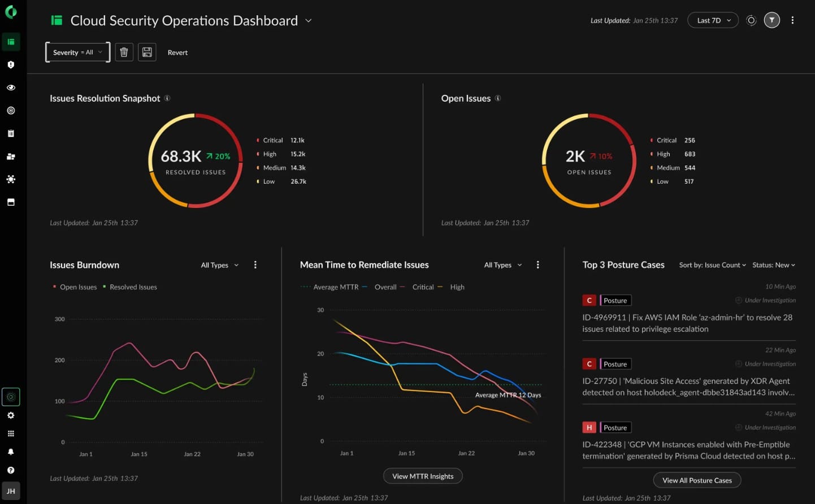Image resolution: width=815 pixels, height=504 pixels.
Task: Click the save filter floppy-disk icon
Action: (147, 53)
